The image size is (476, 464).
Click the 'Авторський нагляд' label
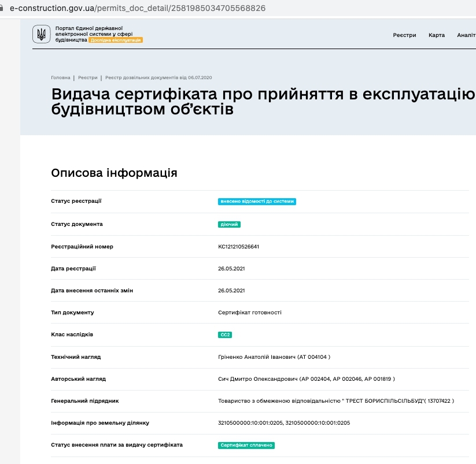[x=78, y=379]
